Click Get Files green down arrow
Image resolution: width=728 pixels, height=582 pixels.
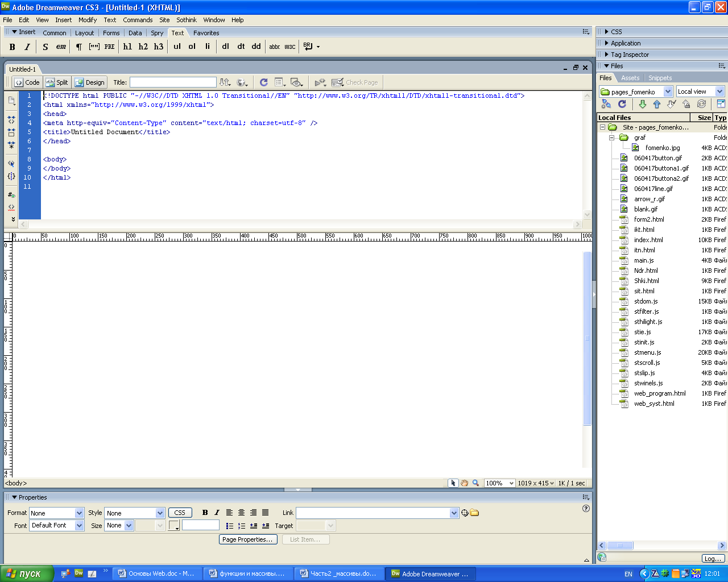[642, 104]
